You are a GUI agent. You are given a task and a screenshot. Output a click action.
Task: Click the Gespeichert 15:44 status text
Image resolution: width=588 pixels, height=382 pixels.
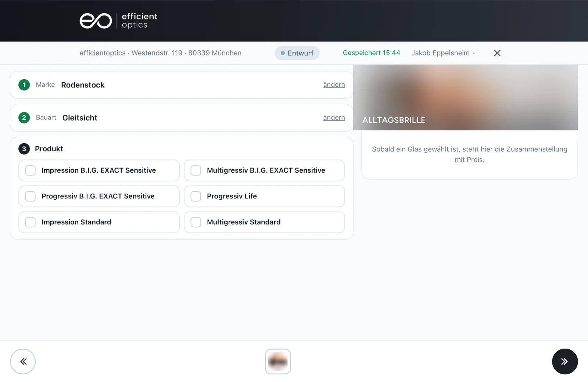pos(371,53)
